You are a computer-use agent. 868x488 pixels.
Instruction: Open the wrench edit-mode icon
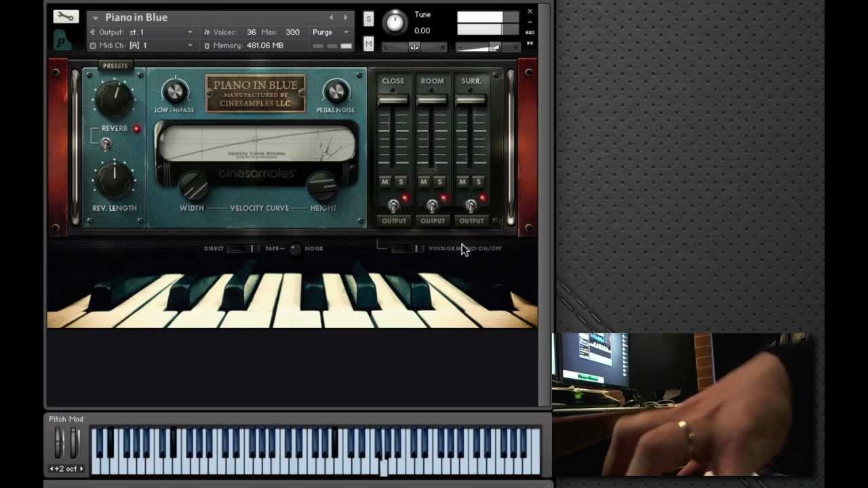(x=66, y=17)
